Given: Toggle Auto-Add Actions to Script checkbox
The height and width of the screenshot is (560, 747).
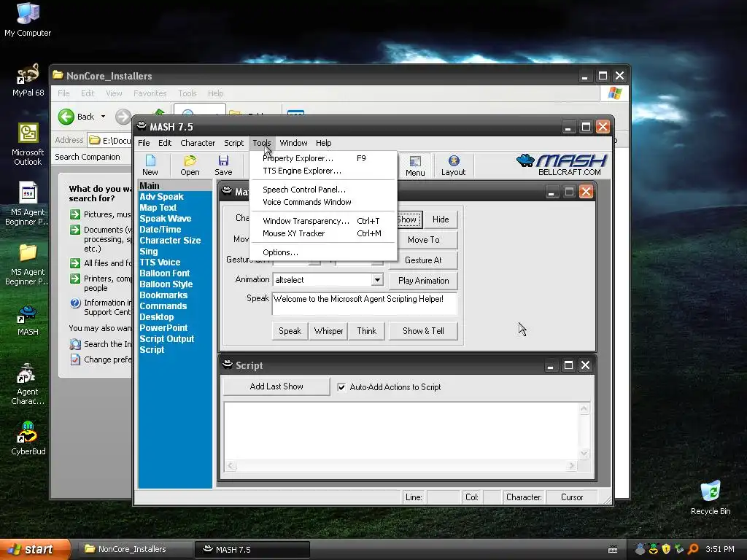Looking at the screenshot, I should pos(341,387).
